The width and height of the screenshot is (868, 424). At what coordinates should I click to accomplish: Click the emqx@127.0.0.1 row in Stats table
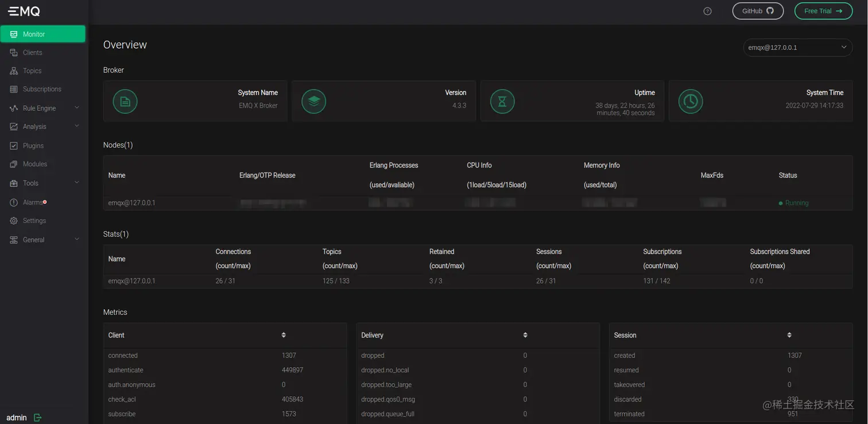(x=478, y=281)
